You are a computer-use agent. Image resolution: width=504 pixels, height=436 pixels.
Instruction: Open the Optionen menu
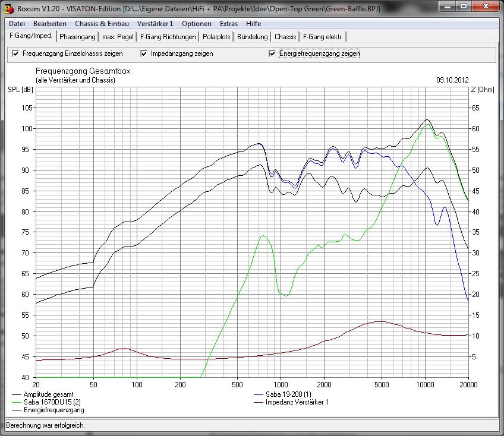[197, 24]
